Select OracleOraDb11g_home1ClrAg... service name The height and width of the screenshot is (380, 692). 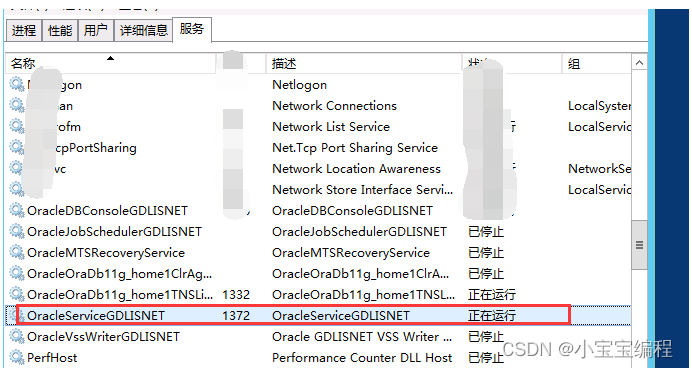pos(120,274)
